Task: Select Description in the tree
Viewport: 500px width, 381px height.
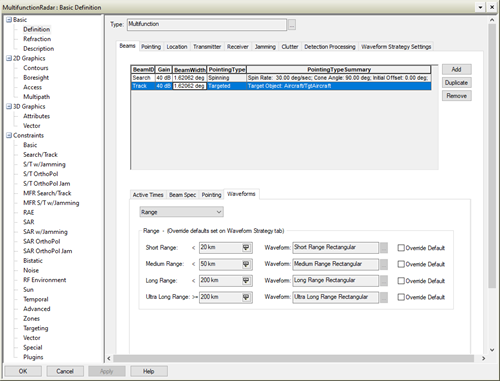Action: tap(38, 49)
